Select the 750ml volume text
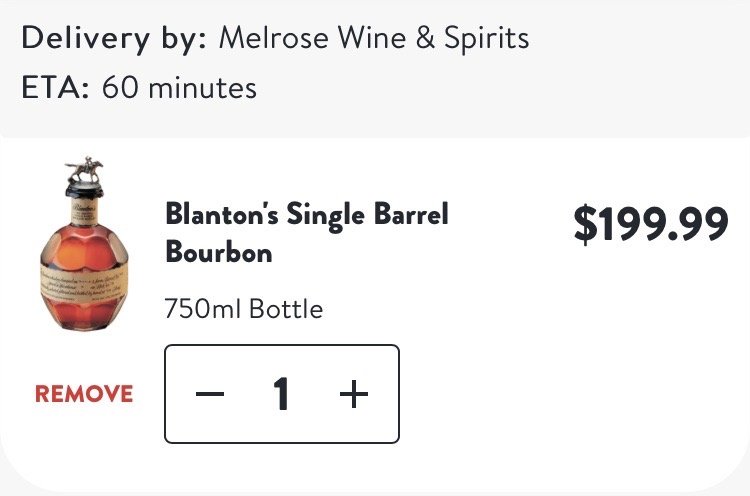Viewport: 750px width, 496px height. coord(203,309)
